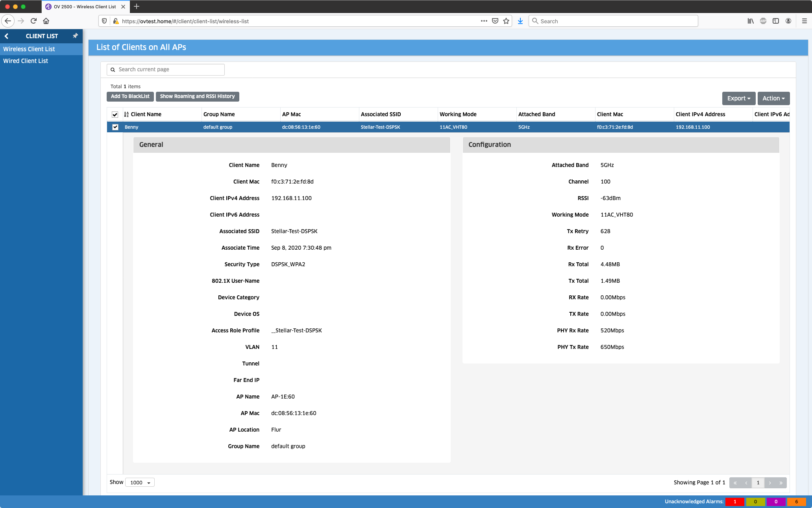Open the Export dropdown
Viewport: 812px width, 508px height.
[x=738, y=98]
